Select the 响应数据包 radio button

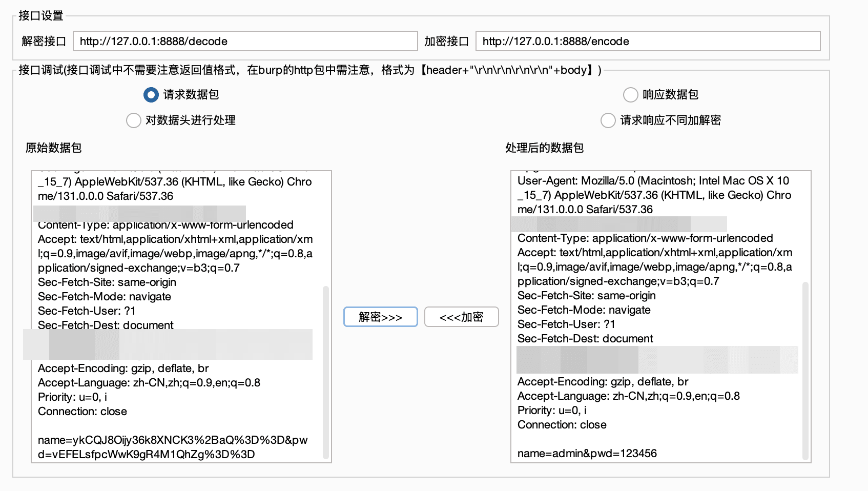click(x=630, y=95)
